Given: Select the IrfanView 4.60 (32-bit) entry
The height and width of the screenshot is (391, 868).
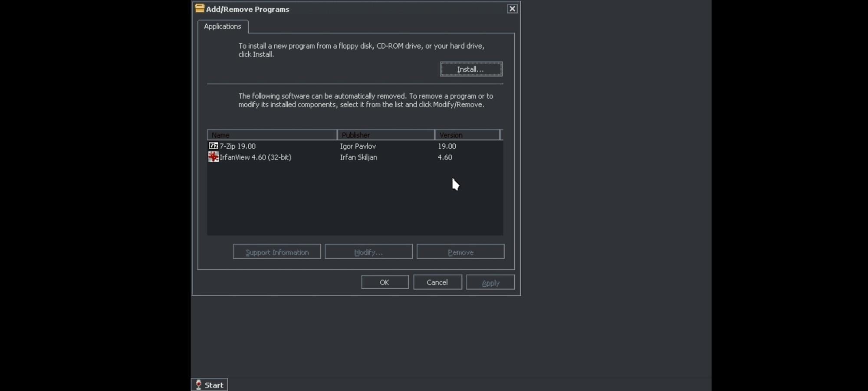Looking at the screenshot, I should (x=255, y=157).
